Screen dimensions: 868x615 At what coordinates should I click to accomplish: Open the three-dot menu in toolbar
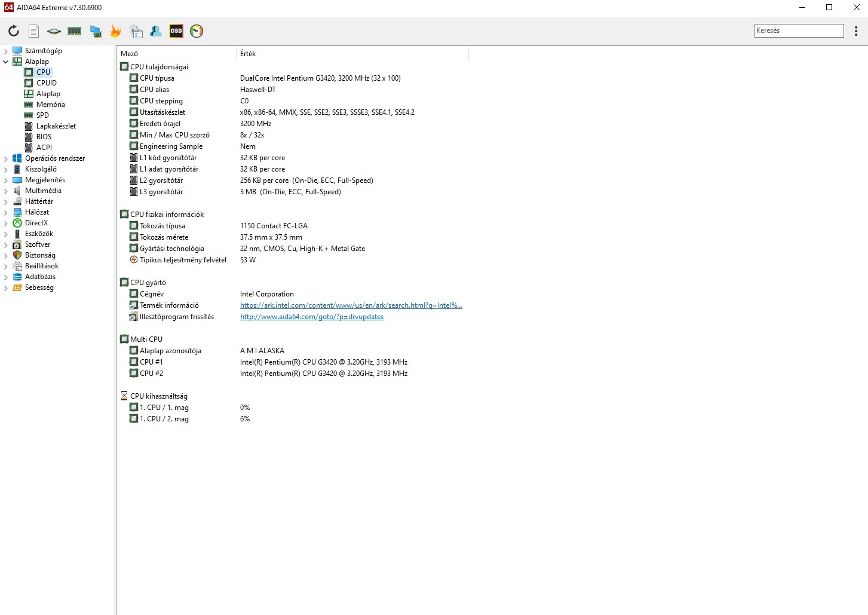click(856, 31)
